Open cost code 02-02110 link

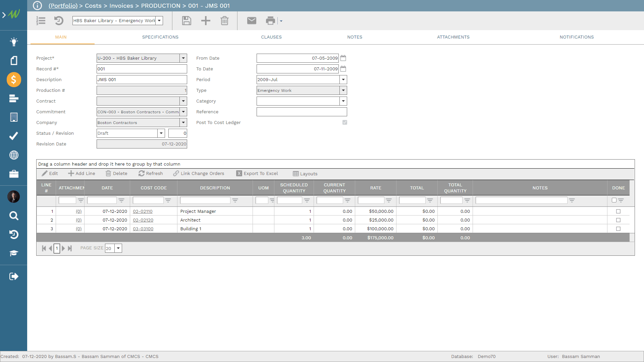click(143, 211)
